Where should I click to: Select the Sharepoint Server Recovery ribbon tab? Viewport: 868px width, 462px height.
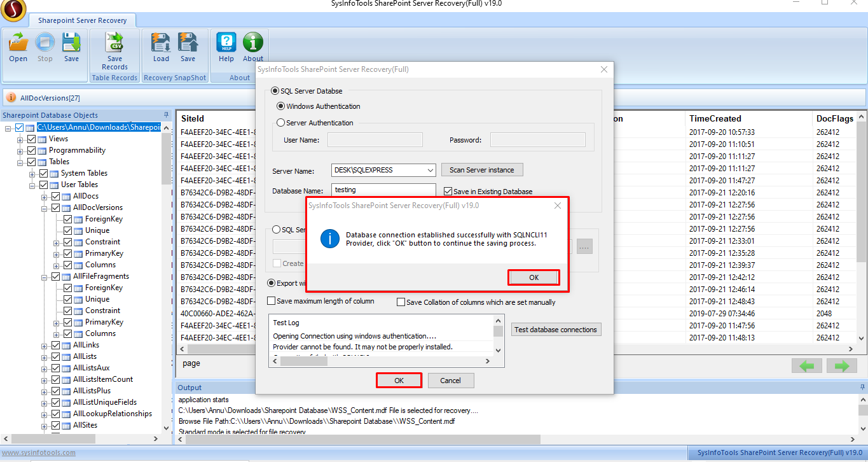[x=82, y=20]
